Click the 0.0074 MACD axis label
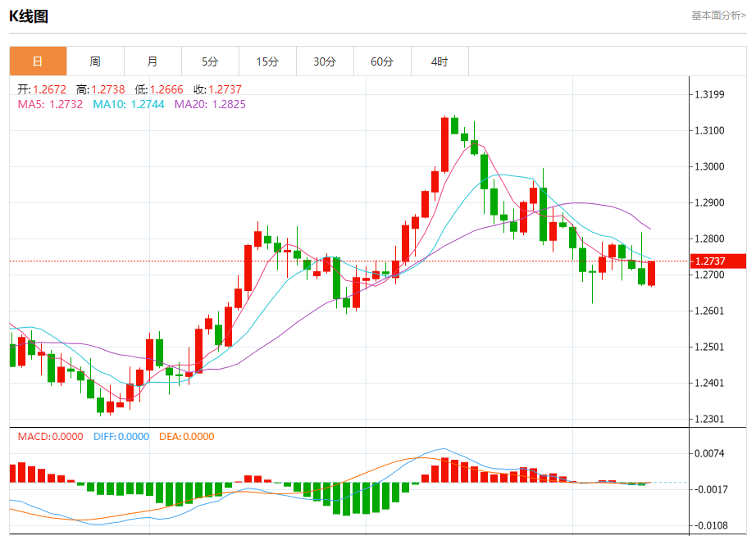The image size is (756, 536). click(709, 453)
